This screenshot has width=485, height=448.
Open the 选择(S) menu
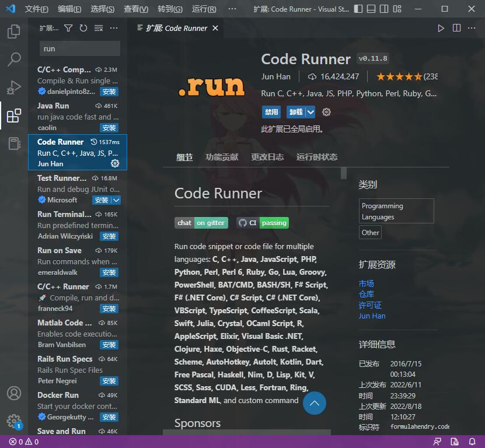(x=102, y=9)
